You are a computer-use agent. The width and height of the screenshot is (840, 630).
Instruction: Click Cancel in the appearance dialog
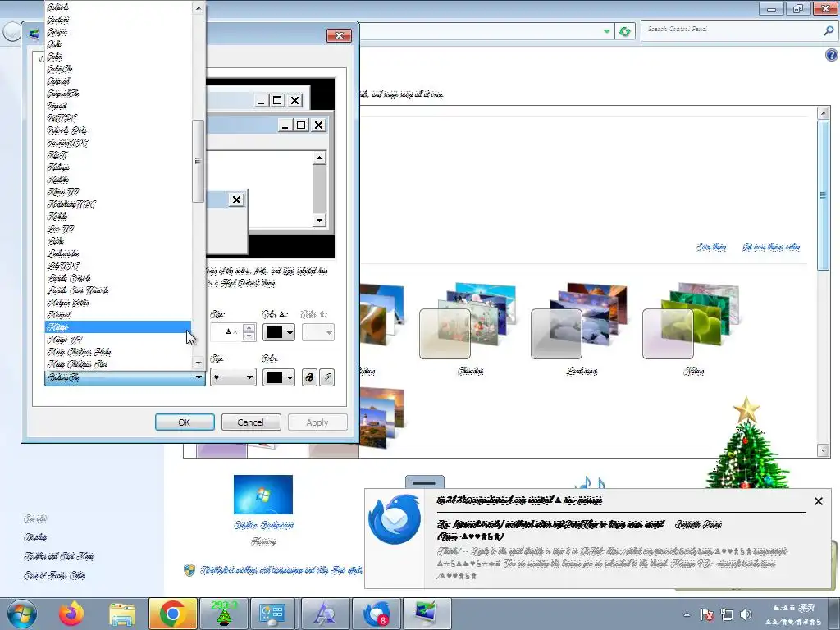pyautogui.click(x=251, y=422)
